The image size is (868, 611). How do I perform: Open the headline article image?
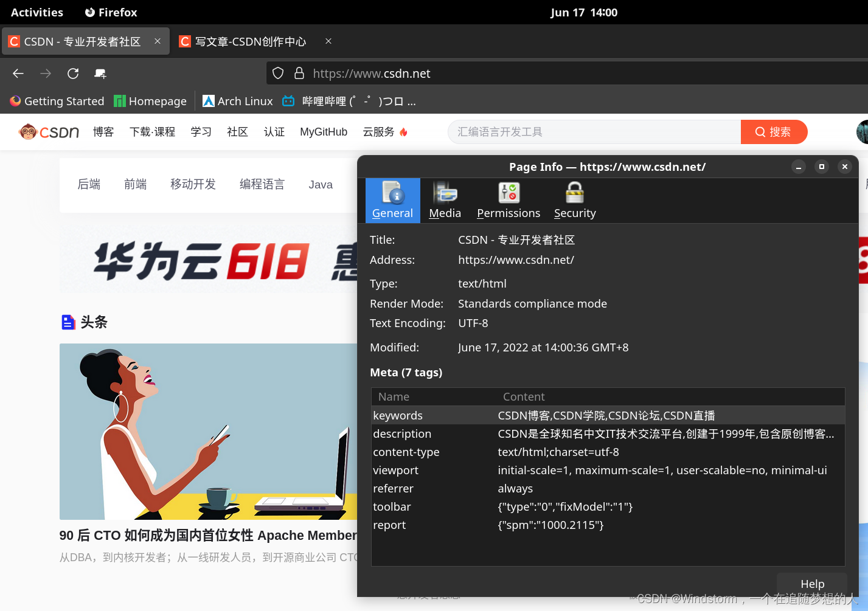click(x=209, y=432)
